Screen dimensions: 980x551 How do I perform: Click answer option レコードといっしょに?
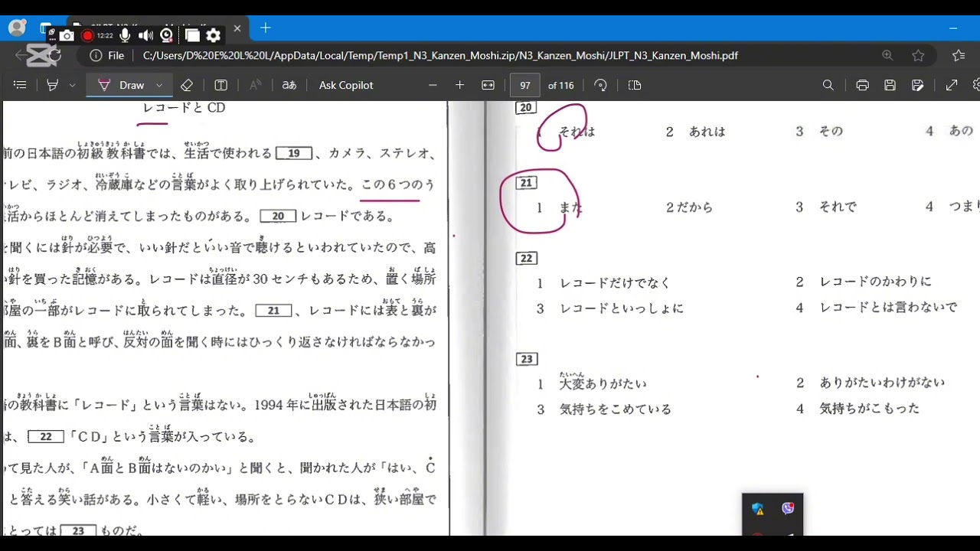tap(621, 308)
